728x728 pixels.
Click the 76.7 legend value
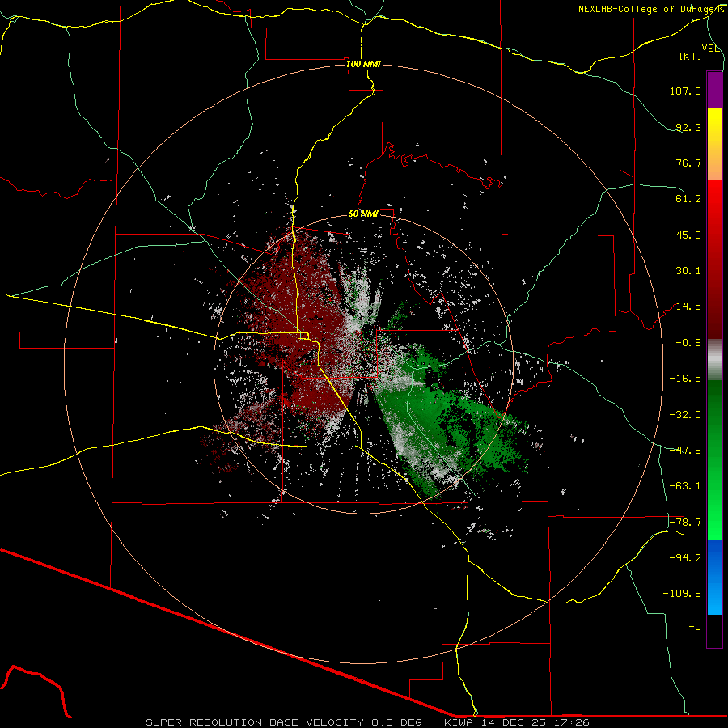pos(688,163)
